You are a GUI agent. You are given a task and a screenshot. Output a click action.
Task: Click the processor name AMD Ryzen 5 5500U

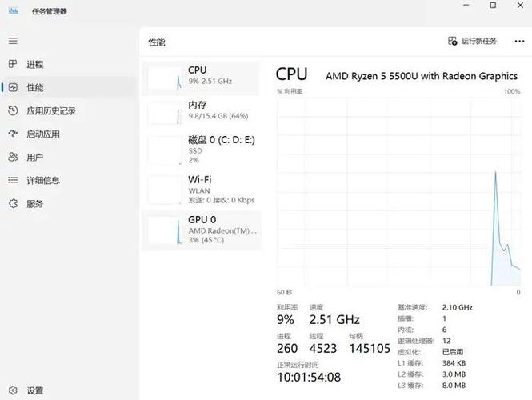click(422, 76)
